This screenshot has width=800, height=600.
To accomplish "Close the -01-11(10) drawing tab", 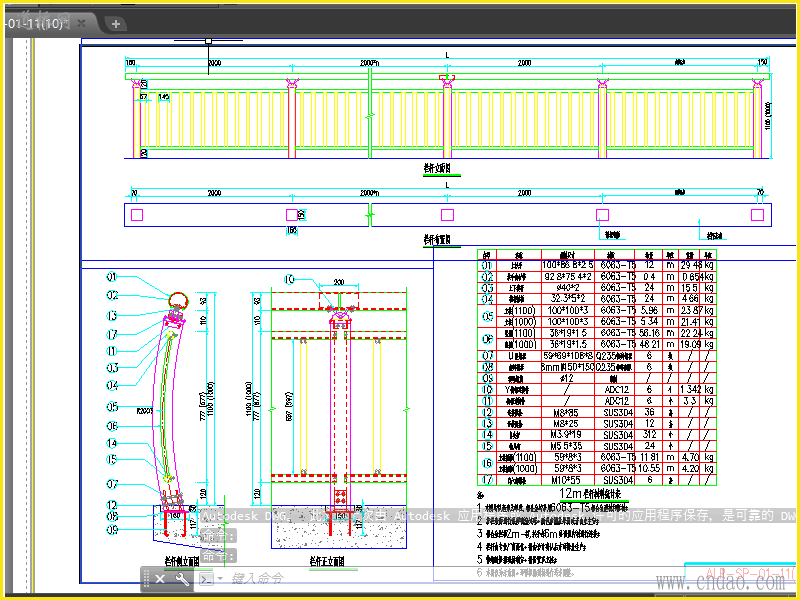I will coord(81,23).
